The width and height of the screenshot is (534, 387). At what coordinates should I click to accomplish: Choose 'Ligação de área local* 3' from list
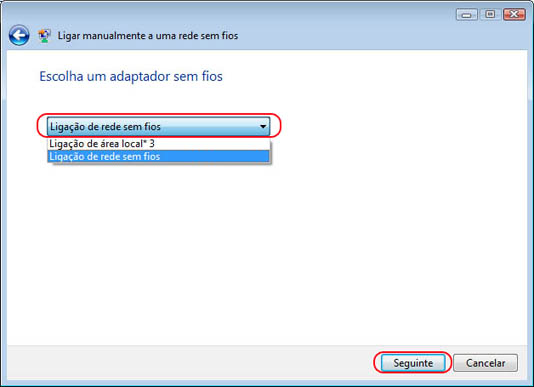point(158,144)
